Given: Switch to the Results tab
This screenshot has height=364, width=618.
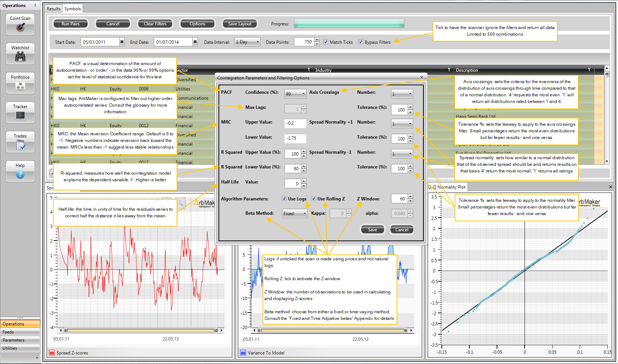Looking at the screenshot, I should pyautogui.click(x=53, y=8).
